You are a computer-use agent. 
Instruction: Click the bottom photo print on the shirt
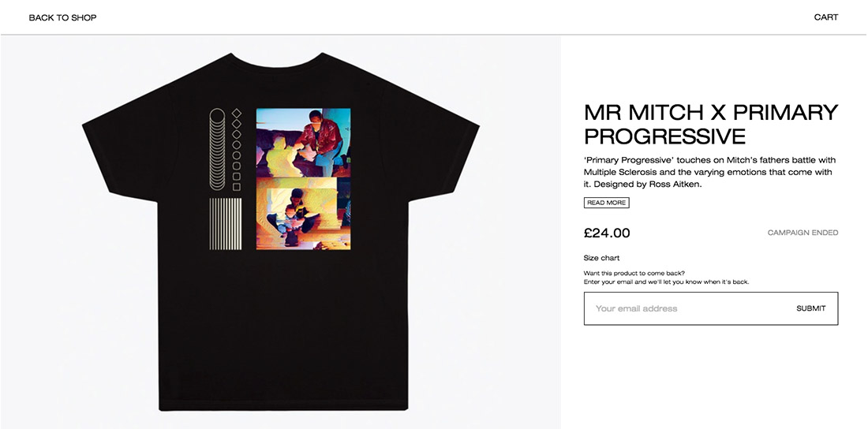click(303, 214)
